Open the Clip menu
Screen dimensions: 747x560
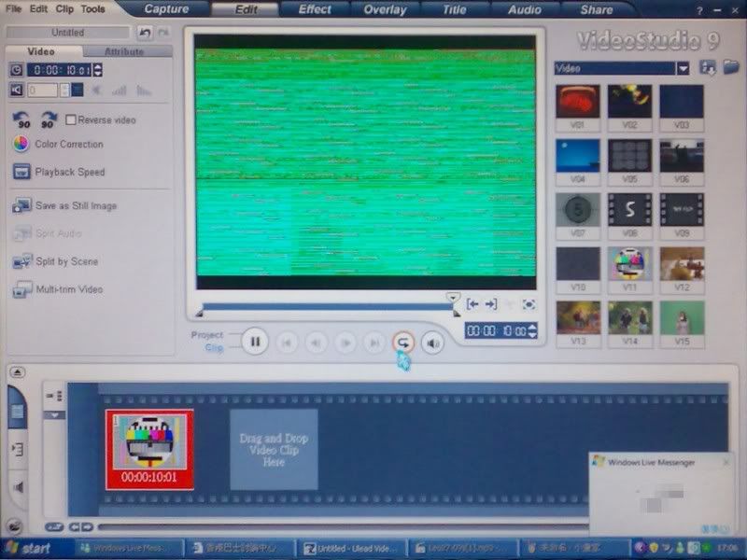pyautogui.click(x=64, y=9)
